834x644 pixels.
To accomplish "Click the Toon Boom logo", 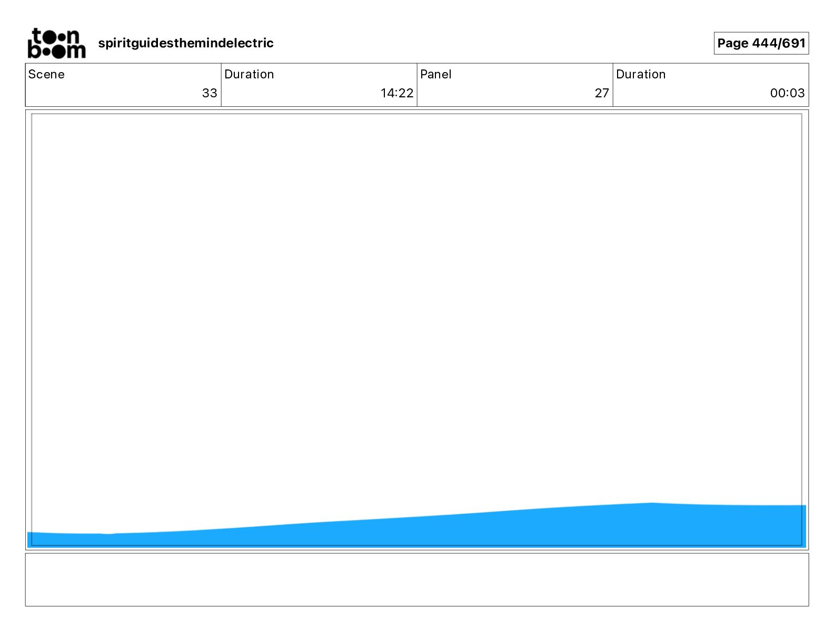I will point(56,43).
